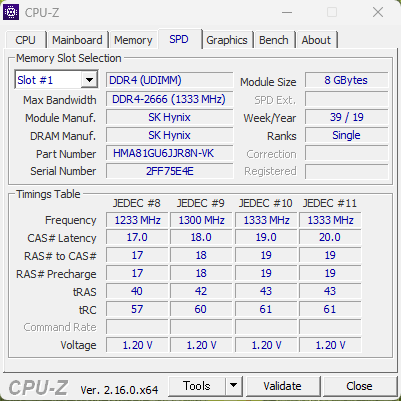Go to the Memory tab
Screen dimensions: 401x401
pyautogui.click(x=133, y=40)
